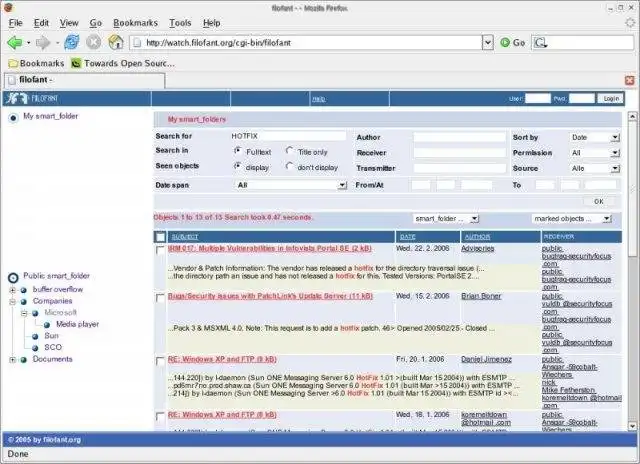Open Bugs/Security issues with PatchLink link

pyautogui.click(x=270, y=296)
